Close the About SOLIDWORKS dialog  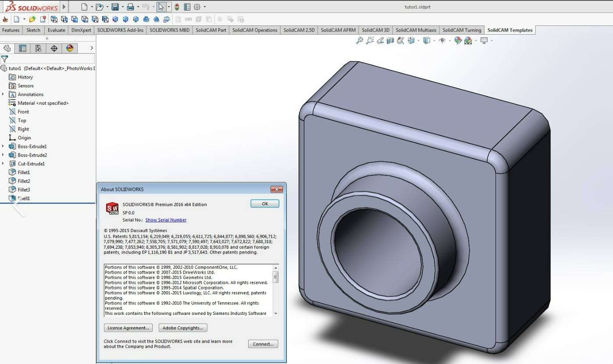[276, 189]
